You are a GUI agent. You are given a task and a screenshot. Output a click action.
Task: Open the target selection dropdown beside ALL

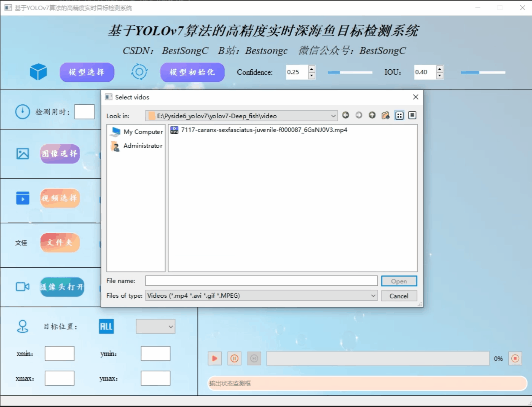click(x=156, y=326)
